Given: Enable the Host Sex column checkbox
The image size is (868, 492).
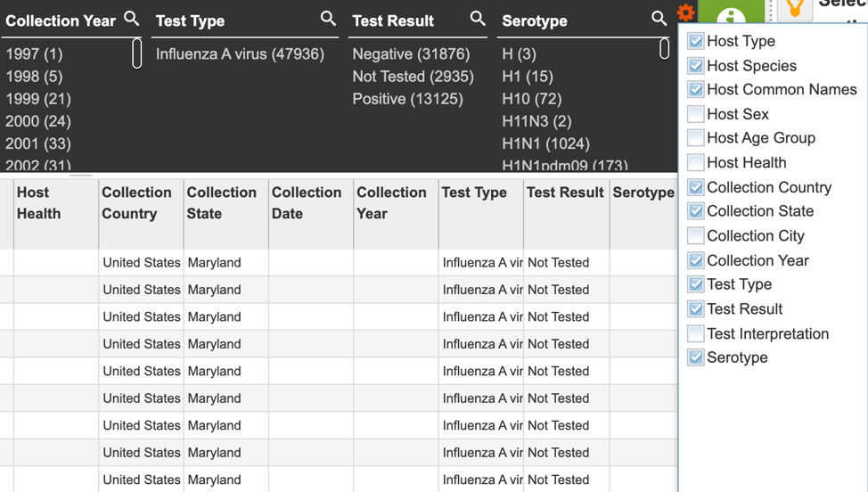Looking at the screenshot, I should click(x=695, y=114).
